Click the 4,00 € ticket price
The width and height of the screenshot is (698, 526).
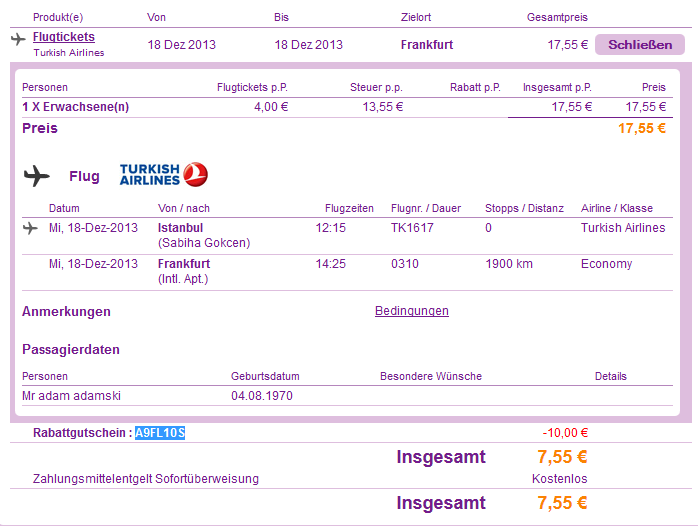pyautogui.click(x=271, y=107)
